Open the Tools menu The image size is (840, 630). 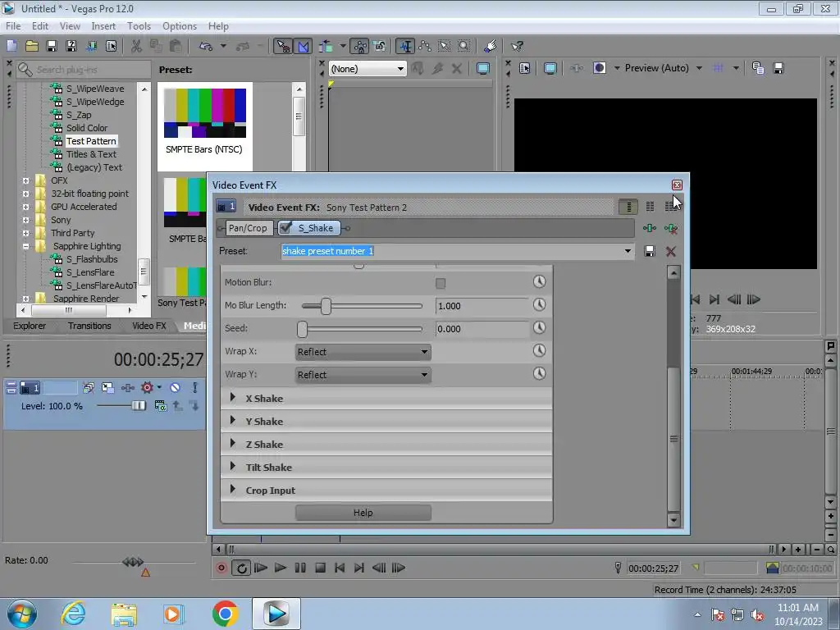pyautogui.click(x=139, y=25)
